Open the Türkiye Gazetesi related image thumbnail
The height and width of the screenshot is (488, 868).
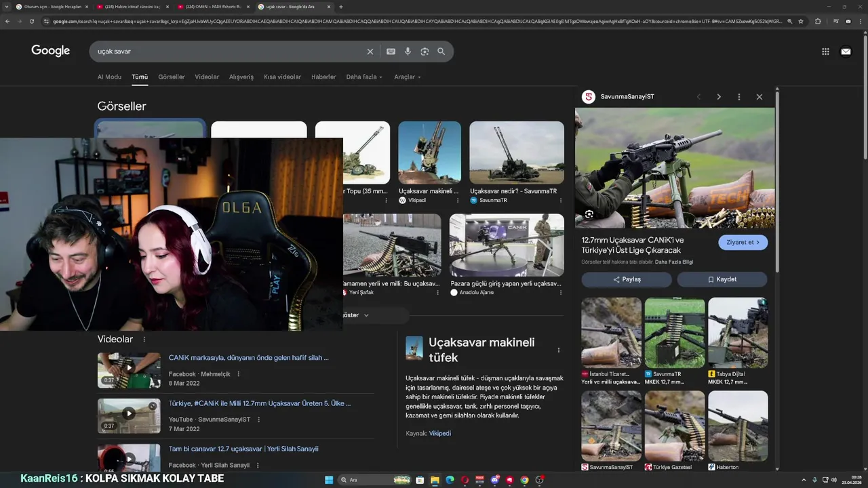pos(675,426)
